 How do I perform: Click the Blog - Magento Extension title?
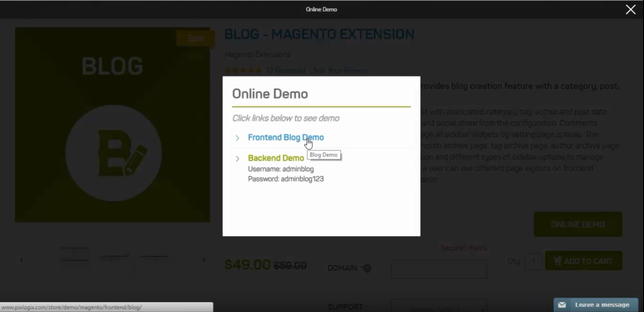tap(319, 34)
